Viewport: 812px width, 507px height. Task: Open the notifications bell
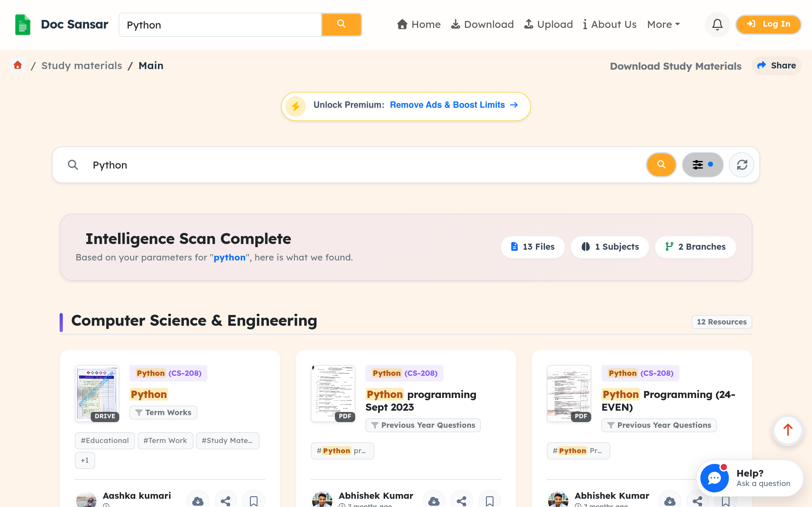click(x=717, y=24)
